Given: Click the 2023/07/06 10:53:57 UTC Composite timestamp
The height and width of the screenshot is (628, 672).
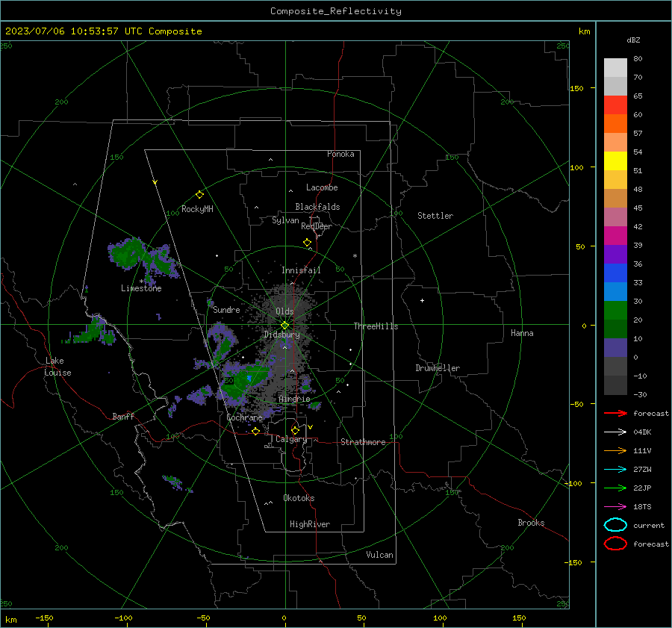Looking at the screenshot, I should [x=103, y=31].
